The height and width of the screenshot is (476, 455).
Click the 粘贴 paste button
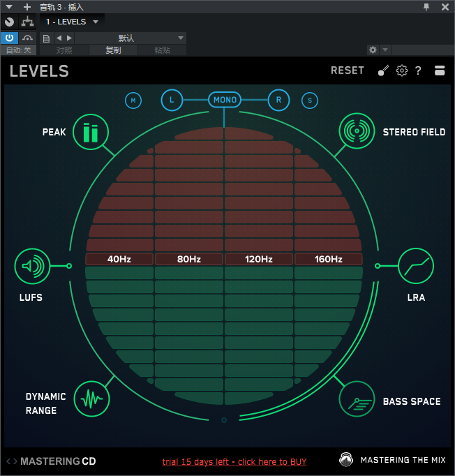[x=162, y=50]
